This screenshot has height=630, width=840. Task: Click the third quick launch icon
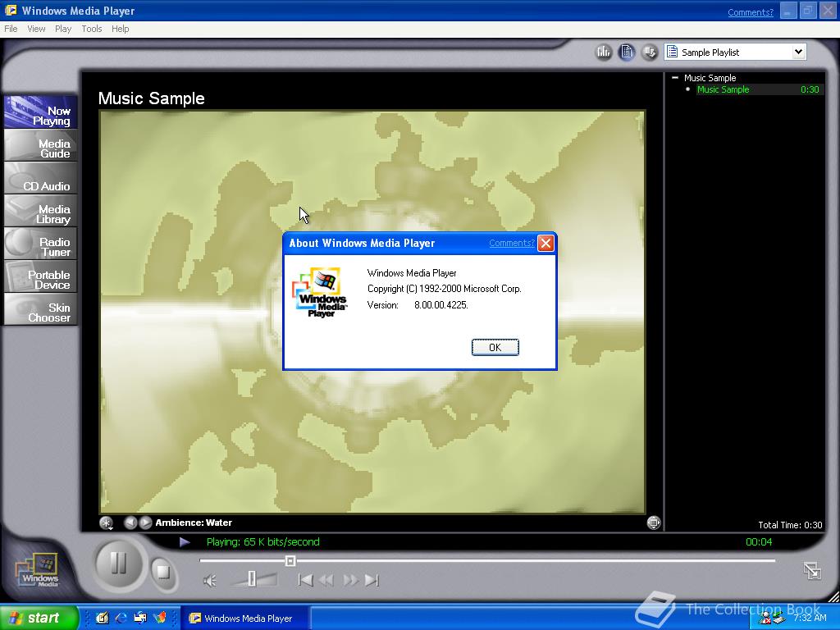140,618
